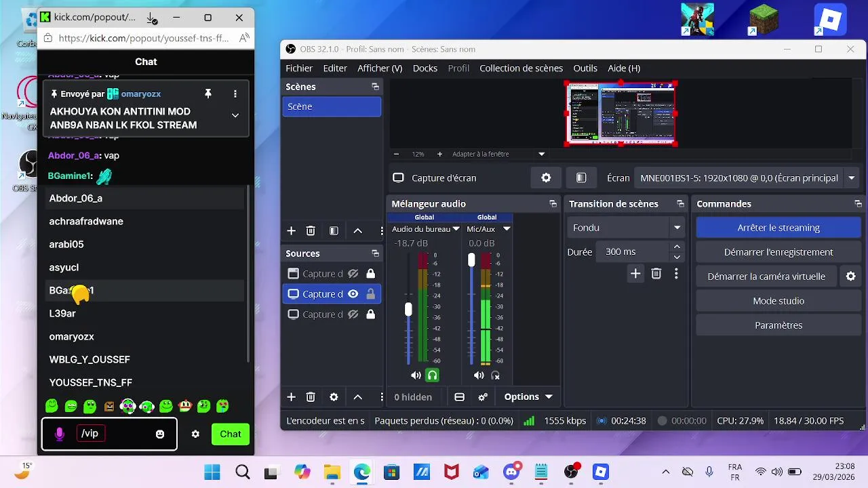This screenshot has height=488, width=868.
Task: Open advanced audio properties gears icon
Action: (483, 397)
